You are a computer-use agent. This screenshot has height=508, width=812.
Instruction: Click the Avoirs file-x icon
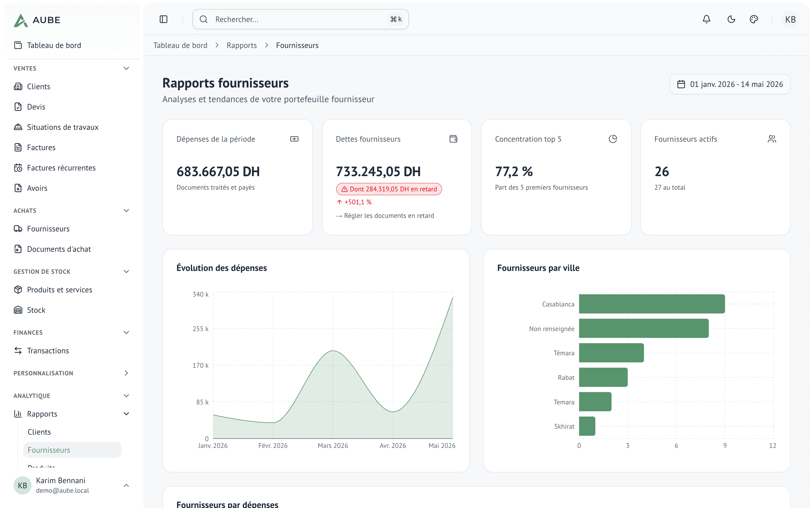(x=18, y=188)
